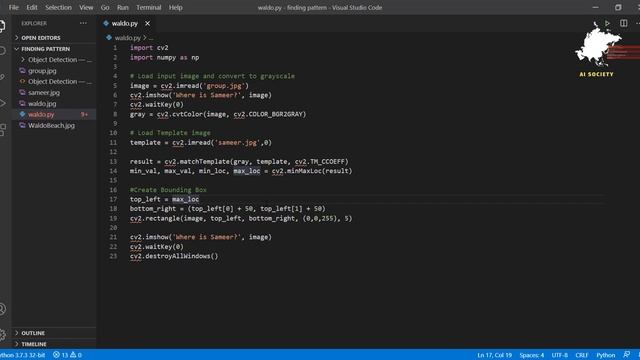This screenshot has width=640, height=360.
Task: Open waldo.jpg in the explorer
Action: (42, 104)
